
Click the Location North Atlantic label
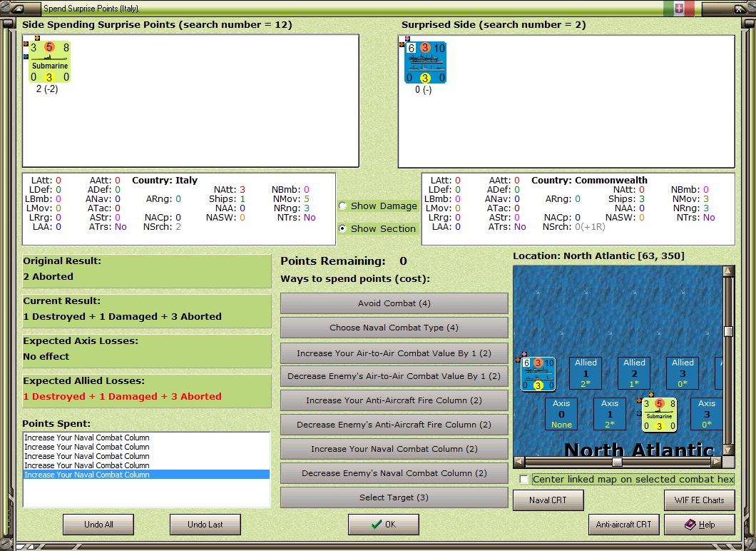(598, 256)
